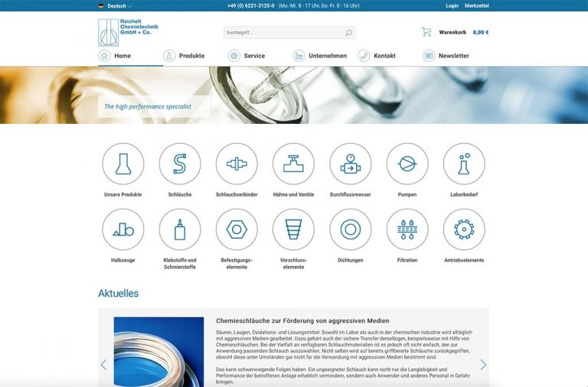Click the Login link
This screenshot has height=387, width=588.
(452, 5)
